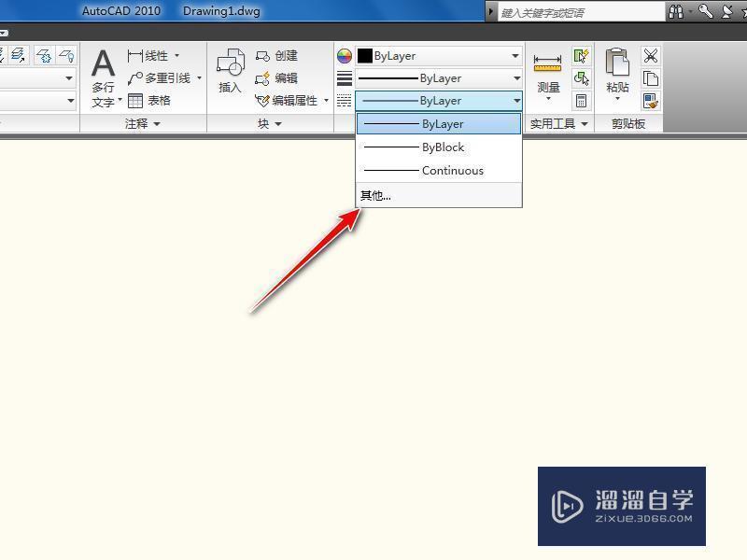Open the 表格 table creation tool
Image resolution: width=747 pixels, height=560 pixels.
coord(156,100)
